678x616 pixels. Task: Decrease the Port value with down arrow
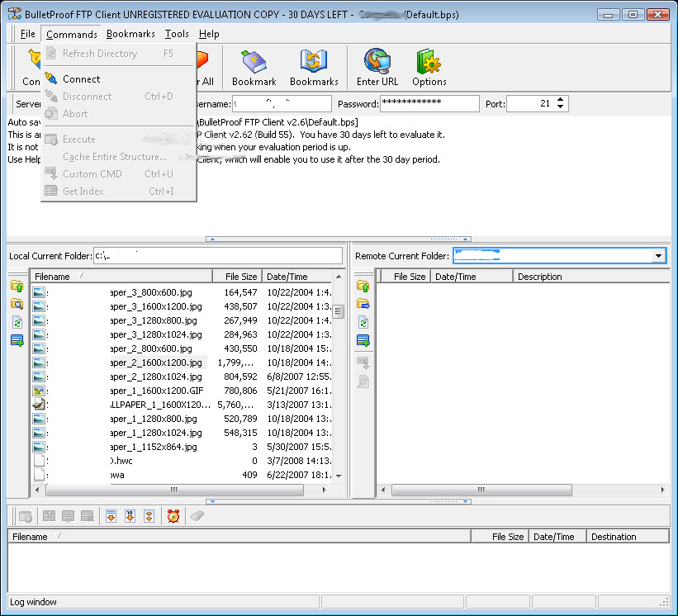coord(561,107)
